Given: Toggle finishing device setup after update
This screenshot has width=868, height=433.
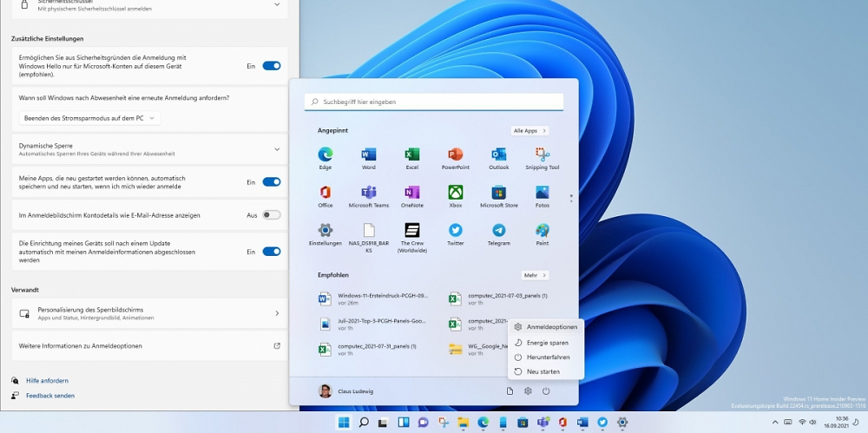Looking at the screenshot, I should (x=271, y=252).
